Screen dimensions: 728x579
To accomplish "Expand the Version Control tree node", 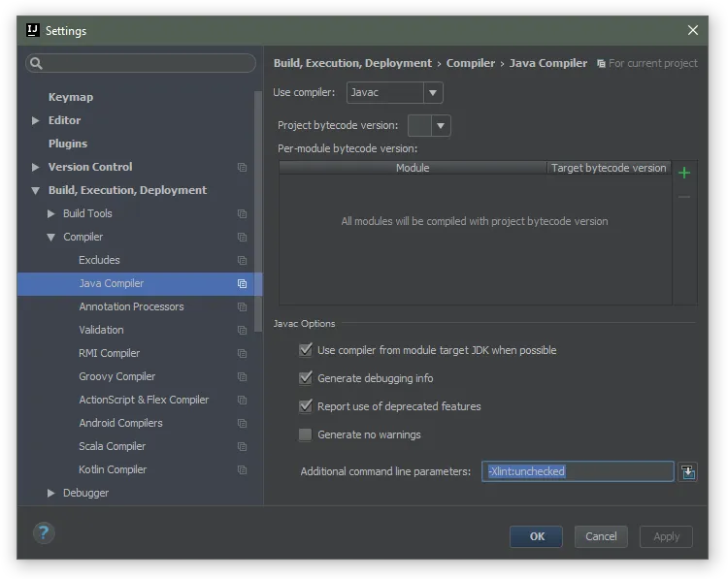I will (x=35, y=167).
